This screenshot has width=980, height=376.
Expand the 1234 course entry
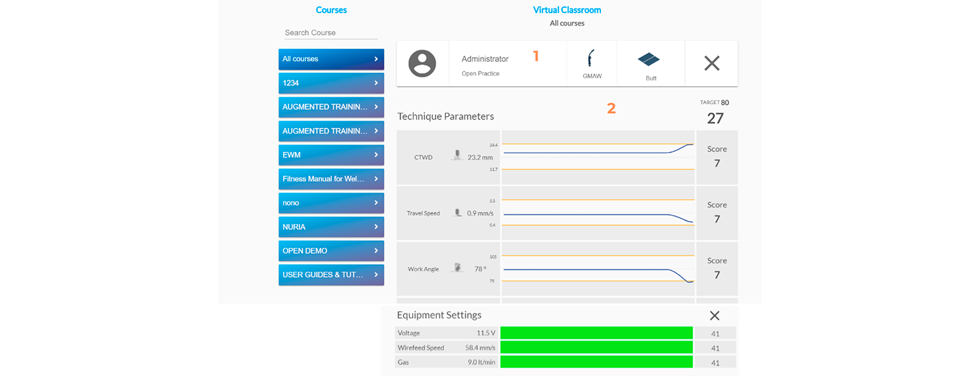pyautogui.click(x=331, y=83)
